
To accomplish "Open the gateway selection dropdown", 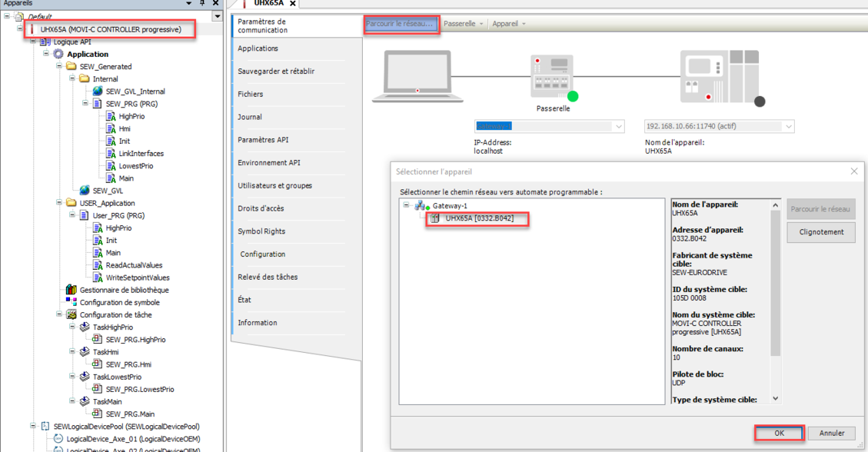I will click(618, 126).
